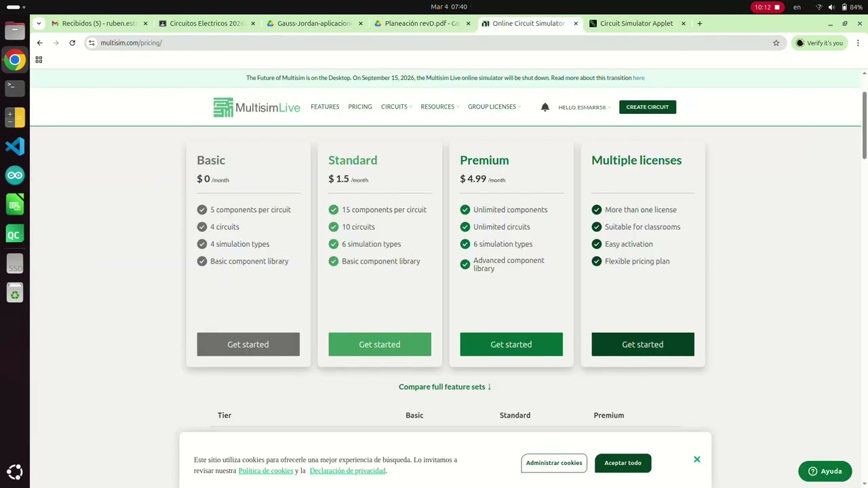The height and width of the screenshot is (488, 868).
Task: Open the SSD drive in the dock
Action: pos(15,264)
